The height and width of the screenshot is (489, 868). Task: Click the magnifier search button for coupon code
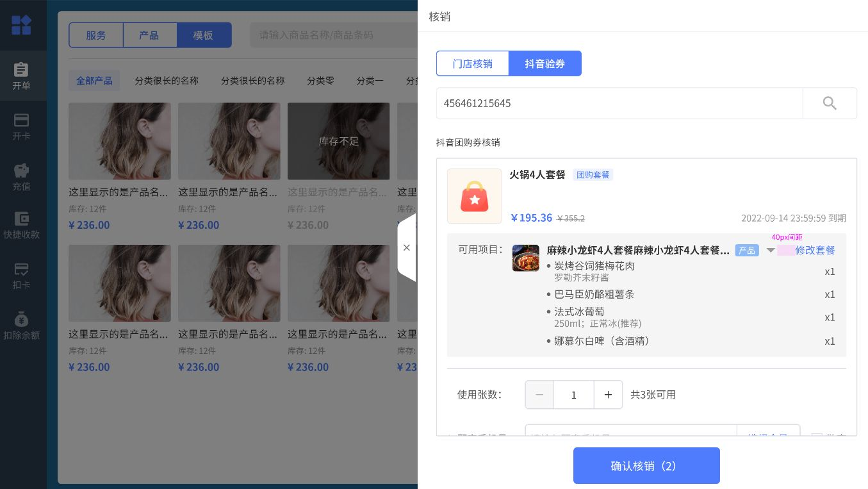pyautogui.click(x=830, y=103)
